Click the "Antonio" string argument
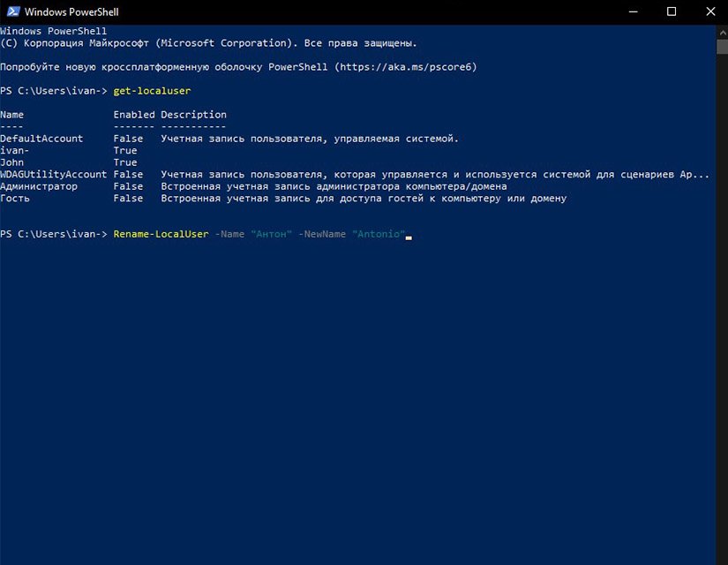 point(379,234)
